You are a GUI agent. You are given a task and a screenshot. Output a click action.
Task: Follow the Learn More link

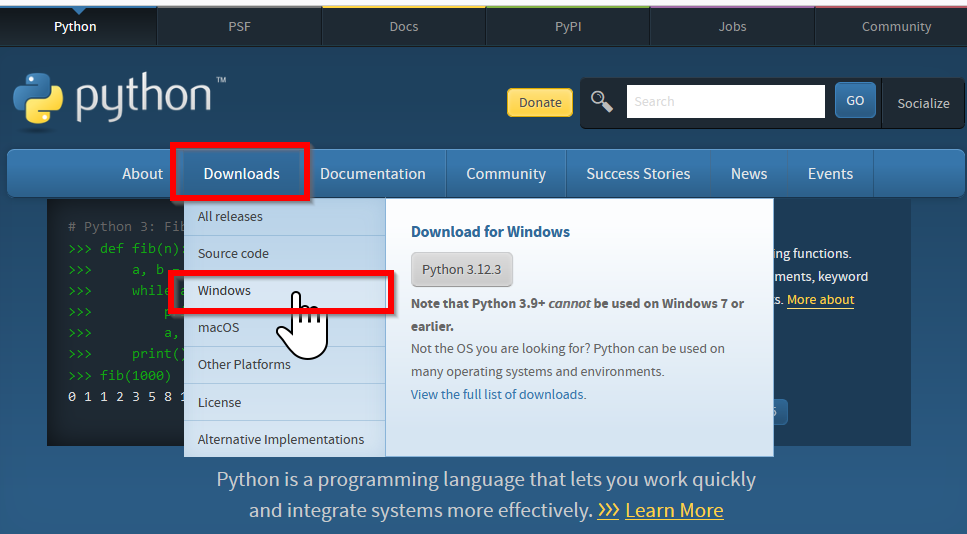tap(673, 510)
